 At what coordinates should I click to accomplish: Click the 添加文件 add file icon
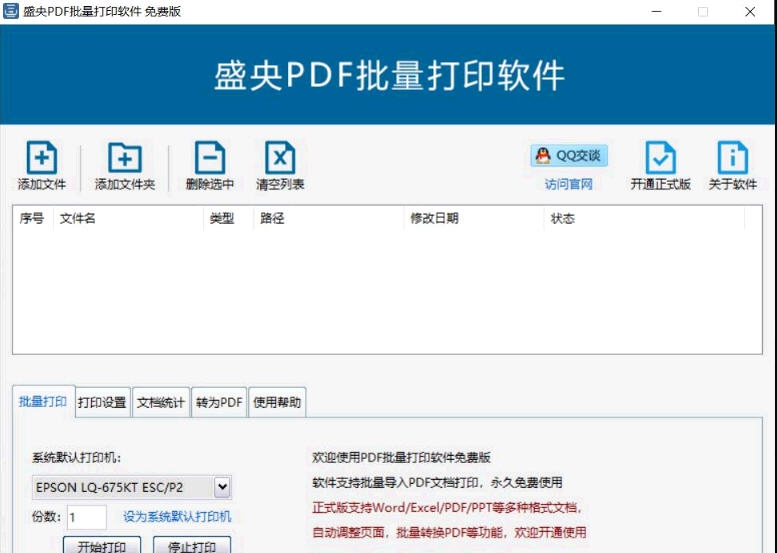point(42,158)
